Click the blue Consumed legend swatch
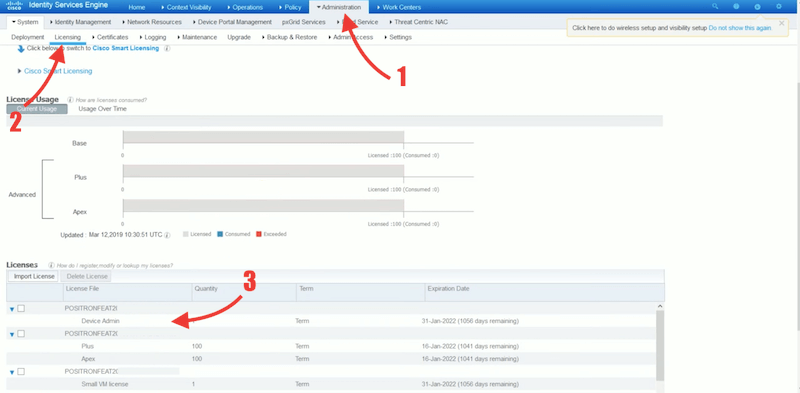Viewport: 800px width, 393px height. pyautogui.click(x=220, y=234)
